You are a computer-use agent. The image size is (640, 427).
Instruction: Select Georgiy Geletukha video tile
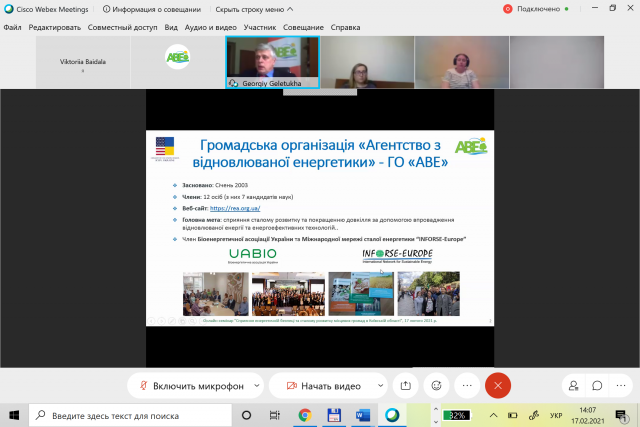[273, 62]
